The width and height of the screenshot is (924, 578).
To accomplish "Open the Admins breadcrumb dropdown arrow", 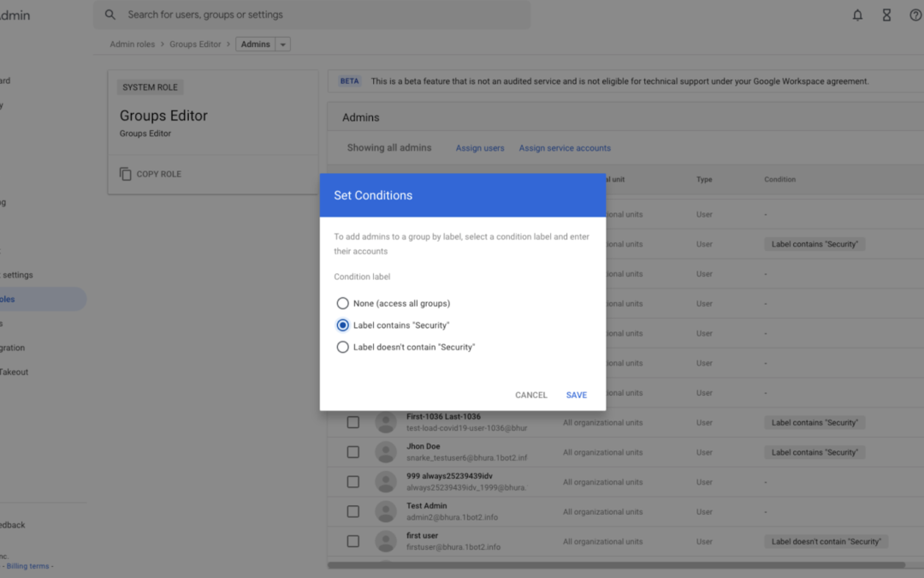I will [283, 45].
